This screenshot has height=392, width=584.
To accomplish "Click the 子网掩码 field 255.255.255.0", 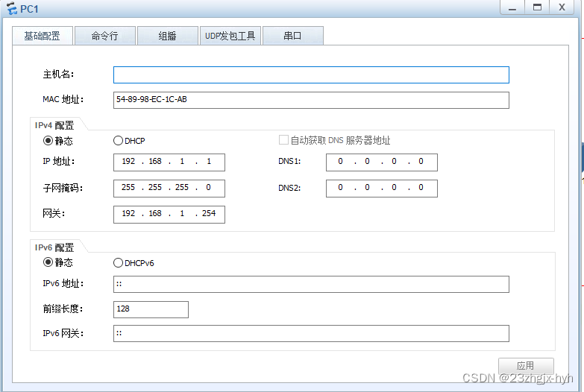I will [x=169, y=189].
